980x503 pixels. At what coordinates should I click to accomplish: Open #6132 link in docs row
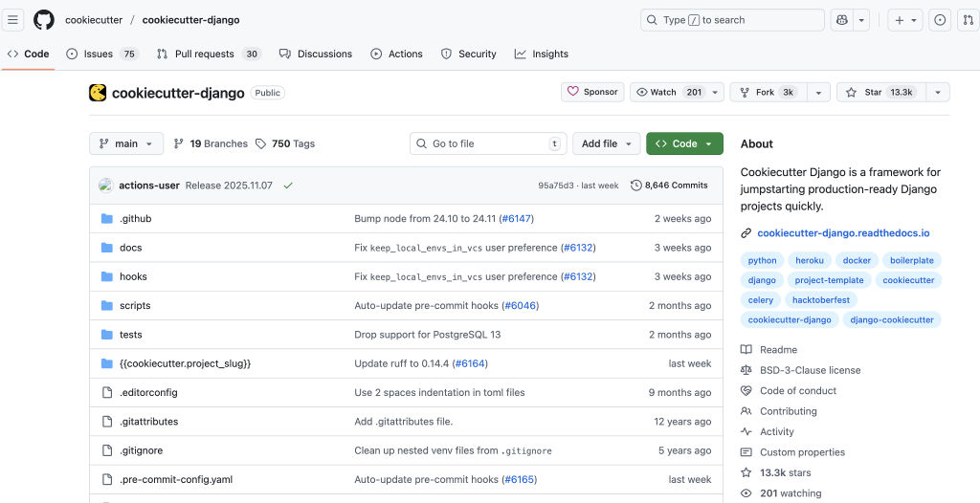(x=578, y=248)
